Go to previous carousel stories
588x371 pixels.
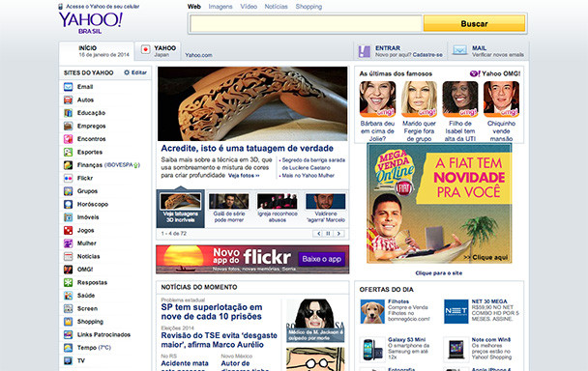[x=318, y=234]
